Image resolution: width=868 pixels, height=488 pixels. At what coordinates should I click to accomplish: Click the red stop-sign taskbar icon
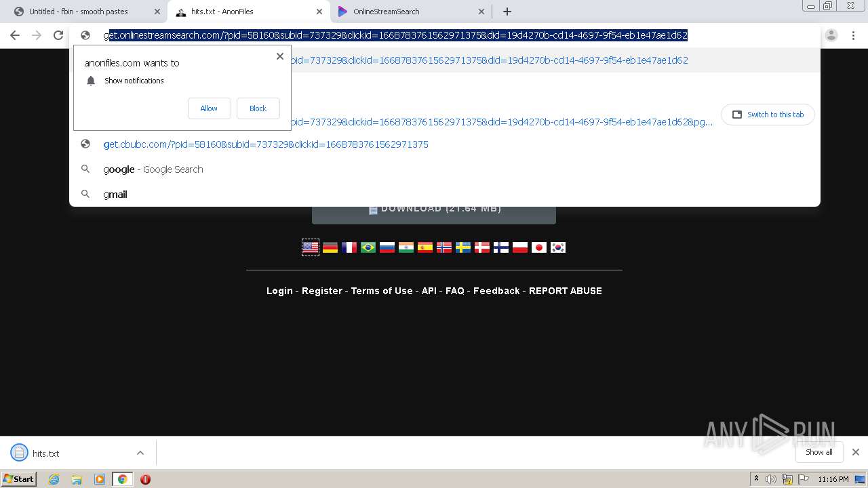[x=145, y=479]
